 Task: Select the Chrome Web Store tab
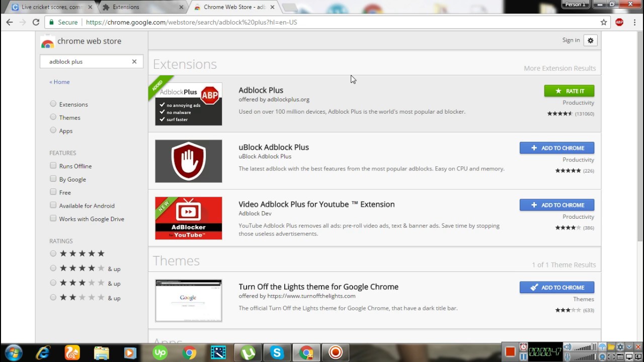click(234, 7)
